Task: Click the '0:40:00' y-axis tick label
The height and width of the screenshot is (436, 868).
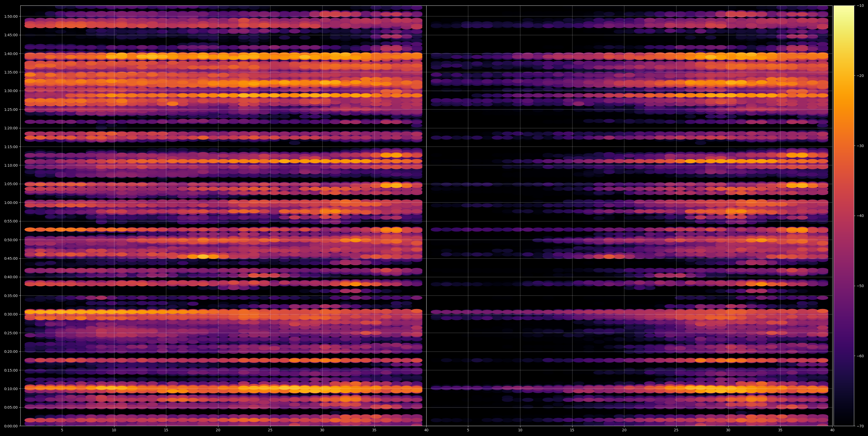Action: (x=11, y=277)
